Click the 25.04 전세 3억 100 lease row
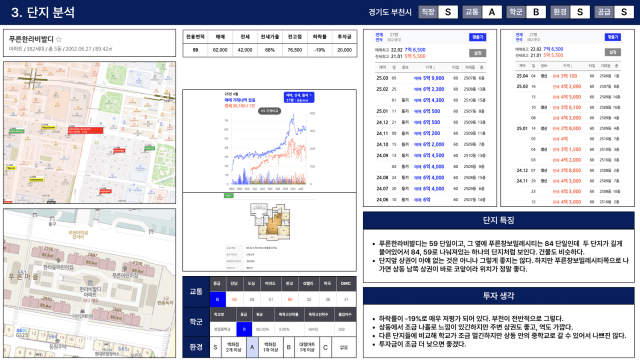 (x=567, y=76)
